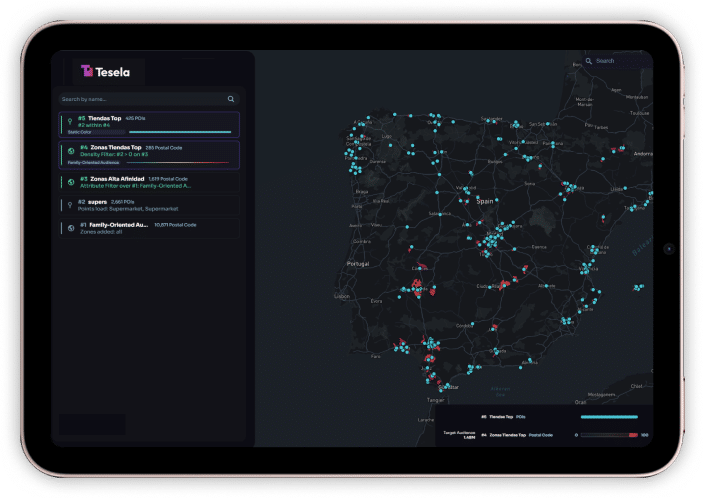Click the Static Color cyan bar

click(180, 132)
